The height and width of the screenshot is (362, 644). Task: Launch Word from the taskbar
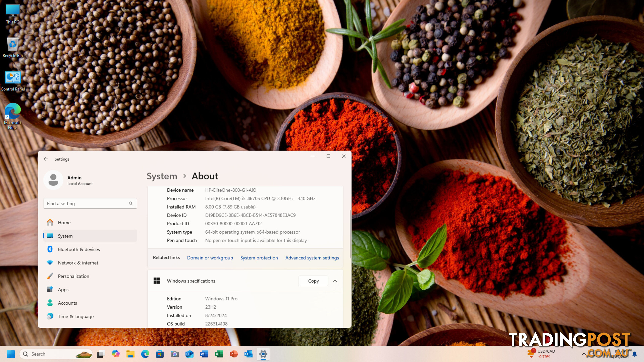pos(204,354)
